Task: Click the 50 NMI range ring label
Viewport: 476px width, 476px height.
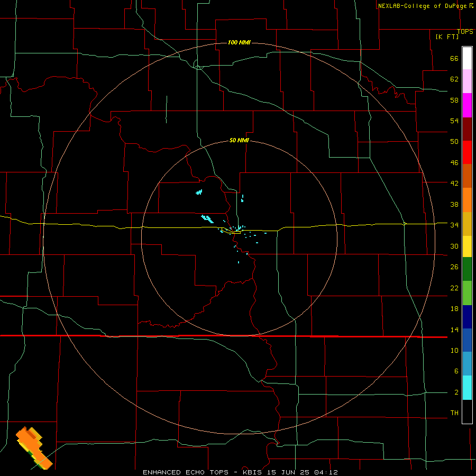Action: click(x=239, y=140)
